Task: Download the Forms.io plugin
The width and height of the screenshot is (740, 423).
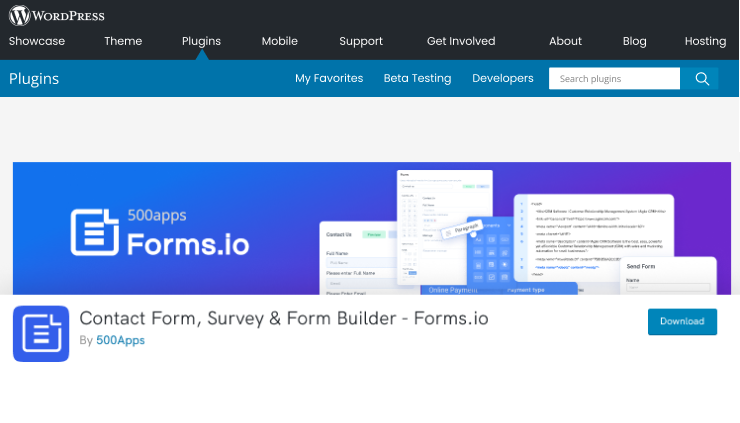Action: tap(682, 321)
